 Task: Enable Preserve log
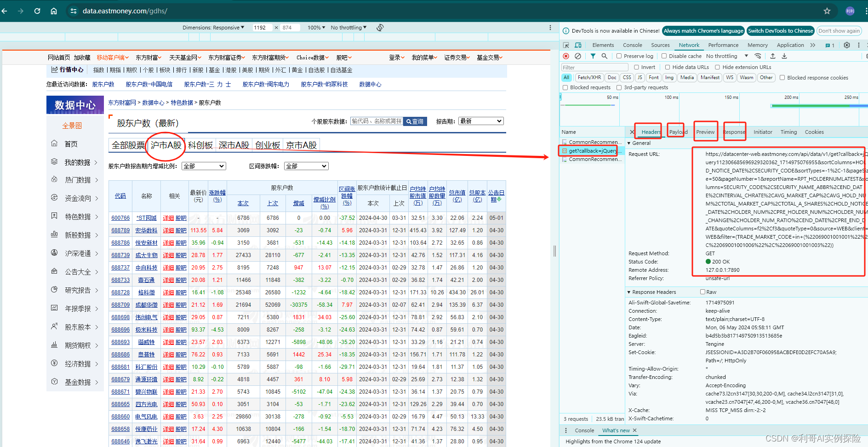pos(619,56)
